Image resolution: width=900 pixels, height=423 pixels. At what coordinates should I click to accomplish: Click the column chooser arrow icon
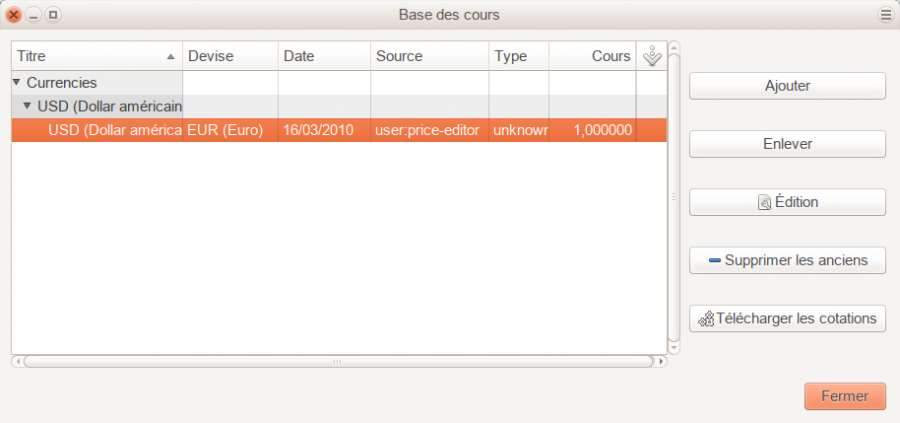point(652,57)
